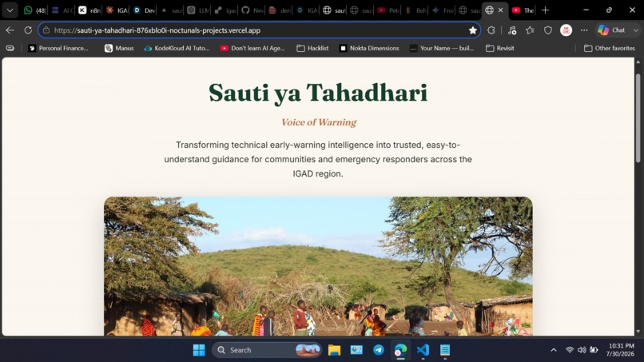Screen dimensions: 644x362
Task: Switch to the LLM tab
Action: (x=198, y=10)
